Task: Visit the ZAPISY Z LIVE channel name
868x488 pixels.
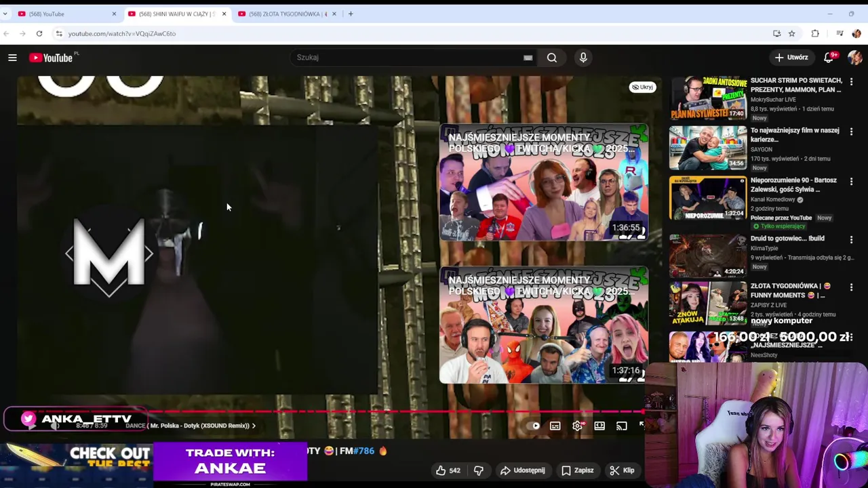Action: pyautogui.click(x=770, y=306)
